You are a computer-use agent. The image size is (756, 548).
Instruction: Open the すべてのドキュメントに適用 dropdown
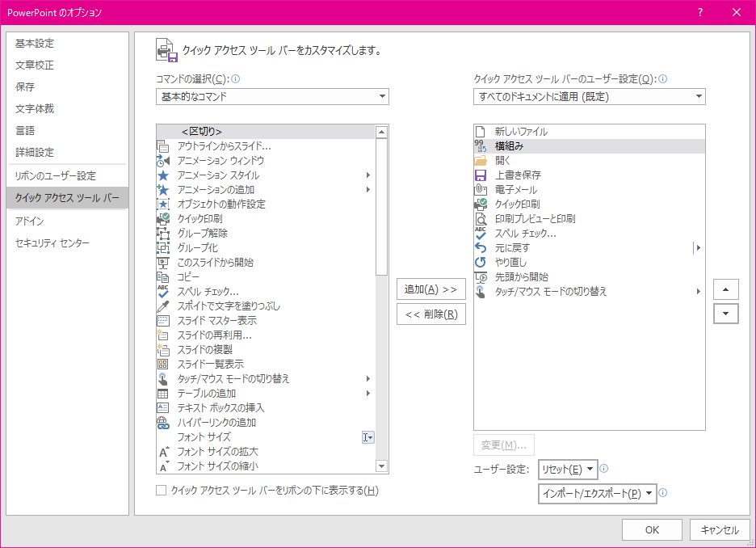point(589,96)
